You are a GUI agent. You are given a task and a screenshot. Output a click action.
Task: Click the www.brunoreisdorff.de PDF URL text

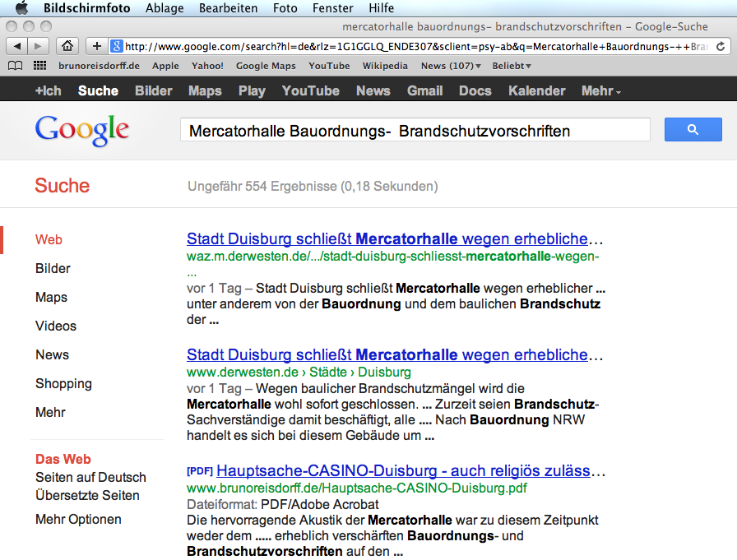(357, 488)
